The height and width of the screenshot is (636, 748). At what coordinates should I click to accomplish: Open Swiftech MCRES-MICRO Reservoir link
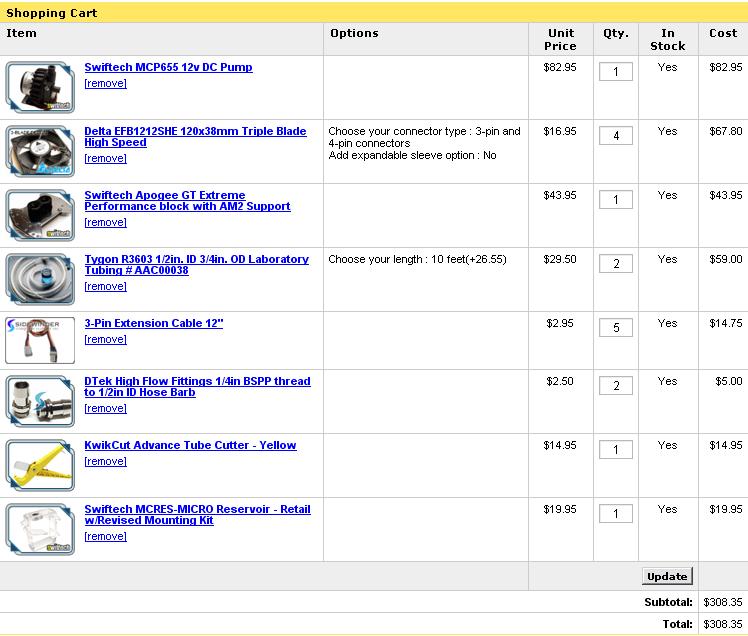click(197, 514)
